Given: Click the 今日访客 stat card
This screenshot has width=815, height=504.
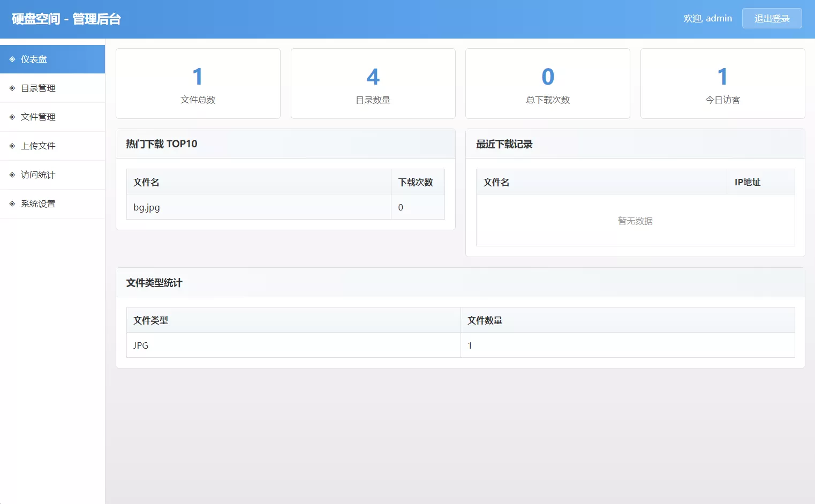Looking at the screenshot, I should [x=722, y=84].
